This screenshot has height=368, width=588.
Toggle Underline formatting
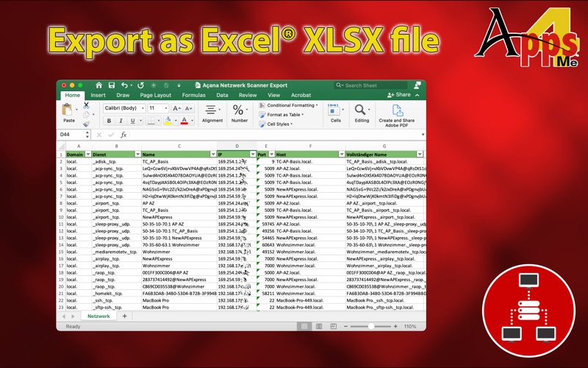click(132, 121)
